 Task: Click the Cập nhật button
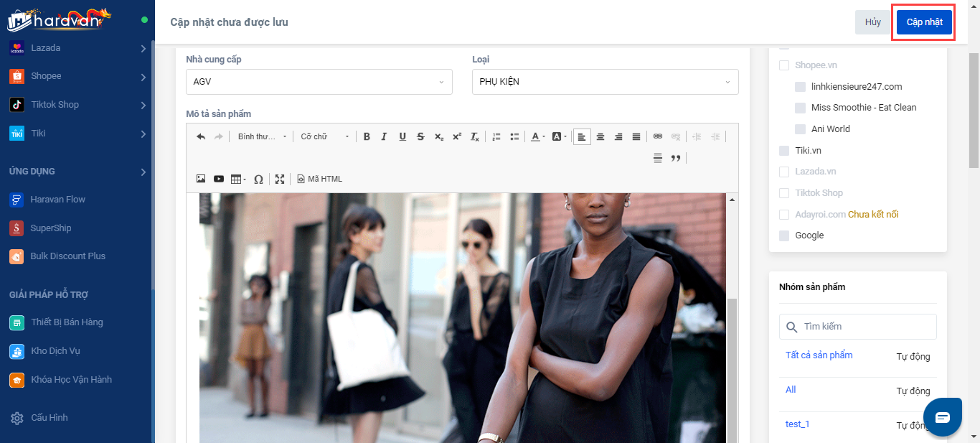coord(924,22)
